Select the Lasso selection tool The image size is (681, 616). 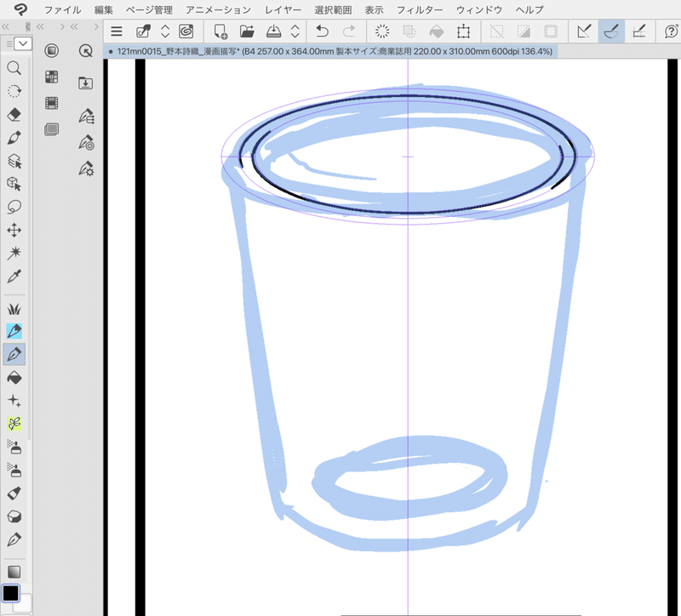click(x=14, y=207)
